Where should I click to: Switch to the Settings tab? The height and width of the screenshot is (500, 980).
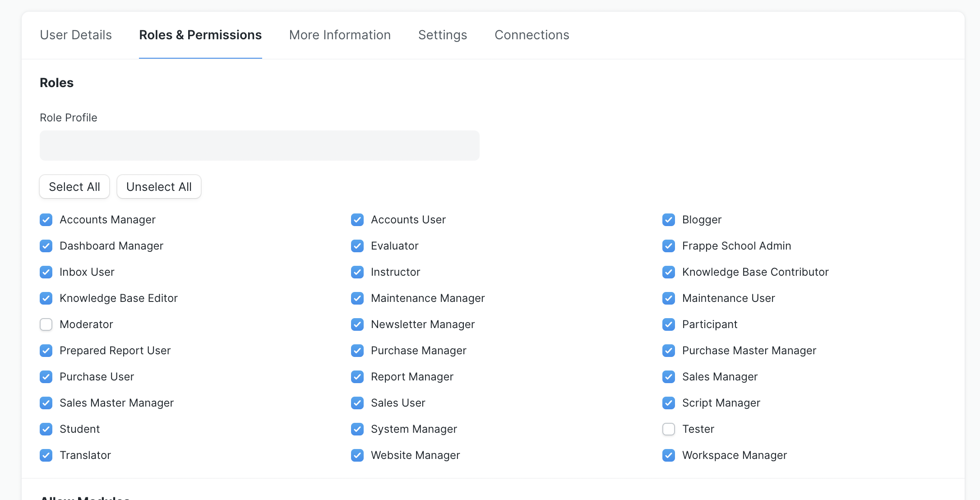click(442, 35)
